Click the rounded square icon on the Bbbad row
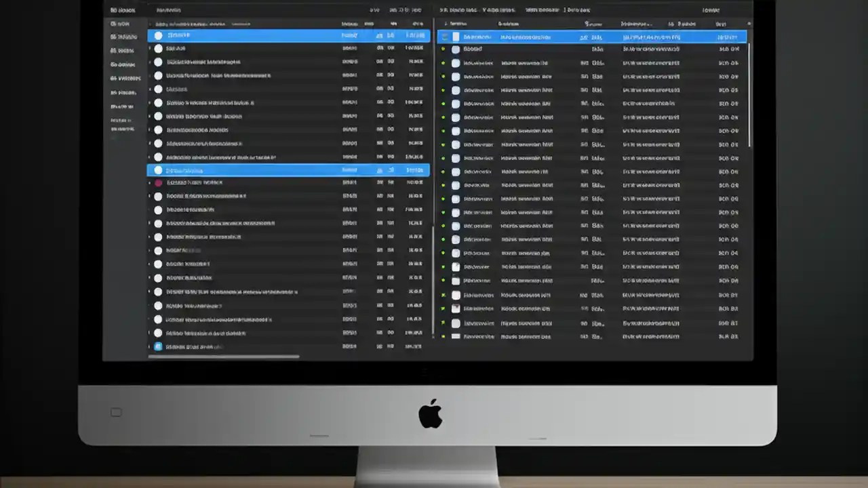The height and width of the screenshot is (488, 868). [x=455, y=49]
